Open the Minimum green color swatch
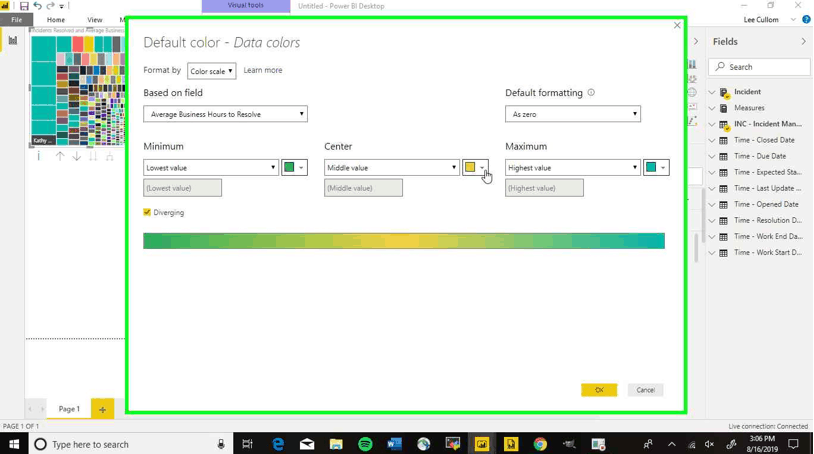The image size is (814, 454). (294, 168)
